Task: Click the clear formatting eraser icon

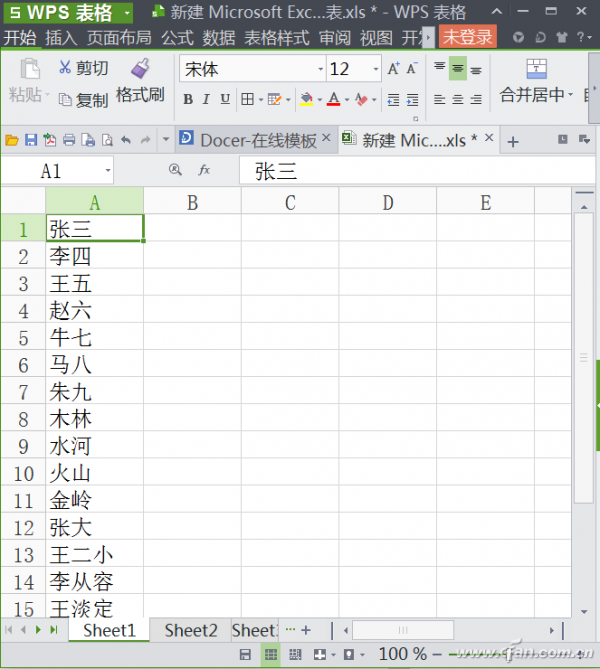Action: (x=361, y=99)
